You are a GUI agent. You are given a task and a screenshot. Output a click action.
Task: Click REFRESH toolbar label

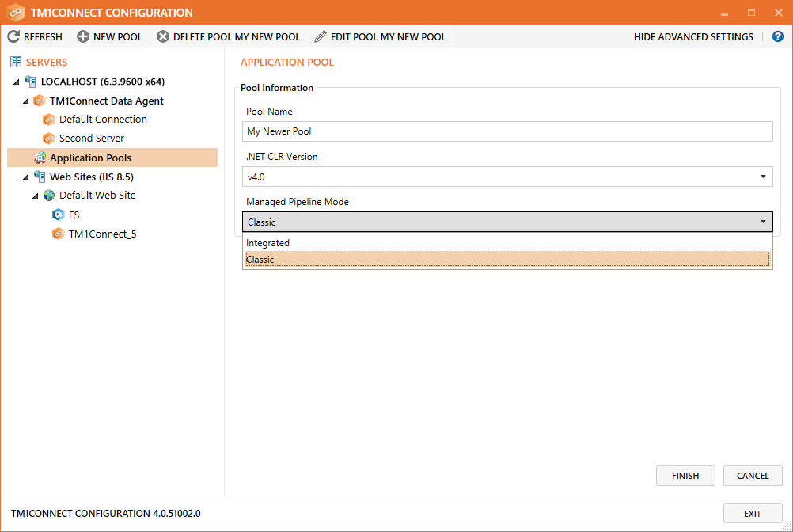[x=43, y=37]
